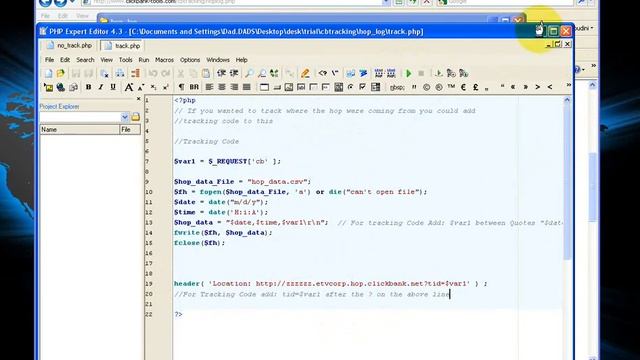This screenshot has width=640, height=360.
Task: Insert greater-than > entity
Action: 538,87
